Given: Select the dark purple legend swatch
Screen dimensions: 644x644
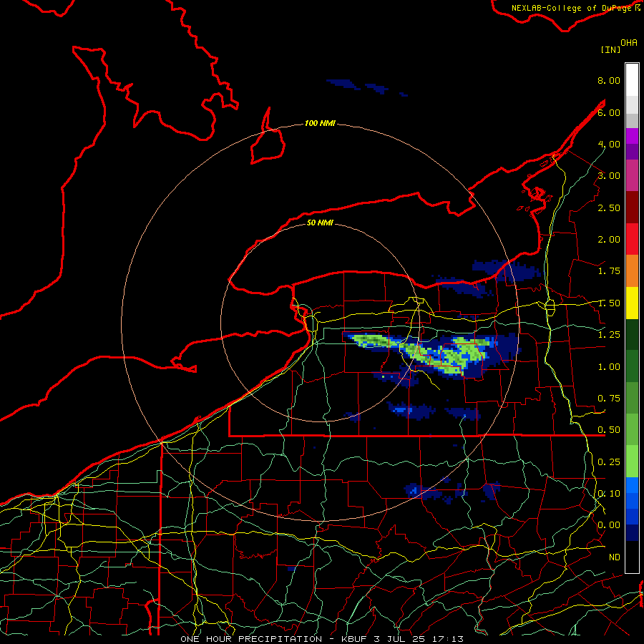Looking at the screenshot, I should [632, 152].
